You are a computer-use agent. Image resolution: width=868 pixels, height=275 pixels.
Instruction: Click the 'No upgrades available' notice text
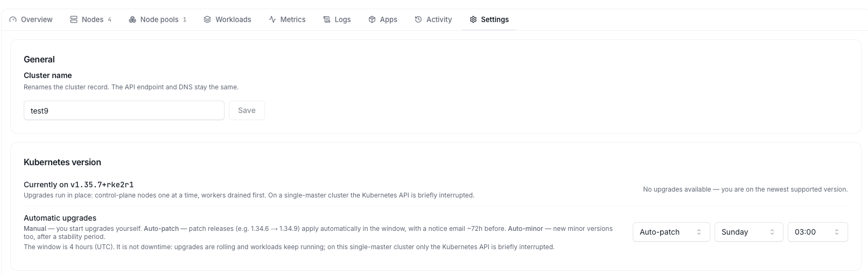click(745, 189)
